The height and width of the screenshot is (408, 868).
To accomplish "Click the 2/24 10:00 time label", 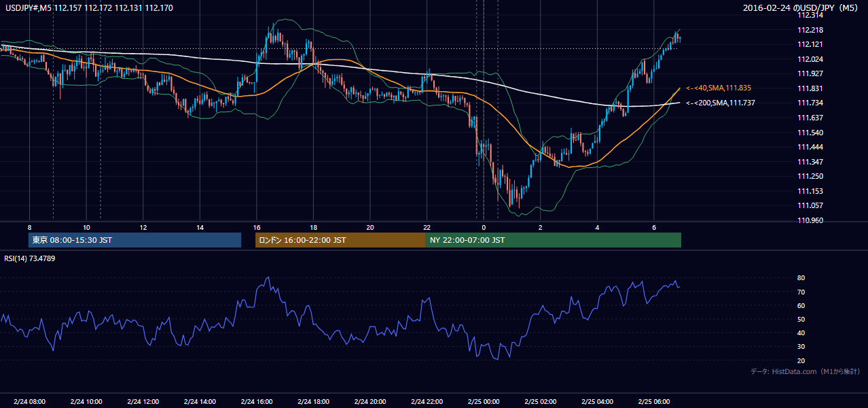I will [86, 402].
